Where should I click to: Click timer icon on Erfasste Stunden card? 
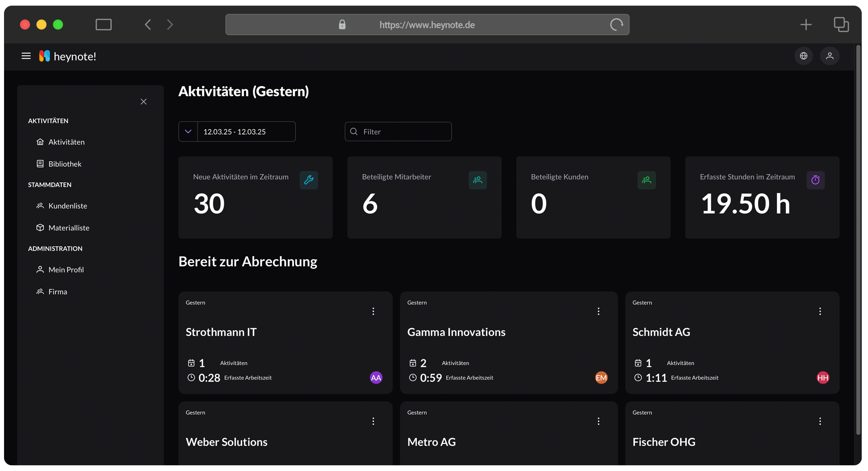[815, 180]
